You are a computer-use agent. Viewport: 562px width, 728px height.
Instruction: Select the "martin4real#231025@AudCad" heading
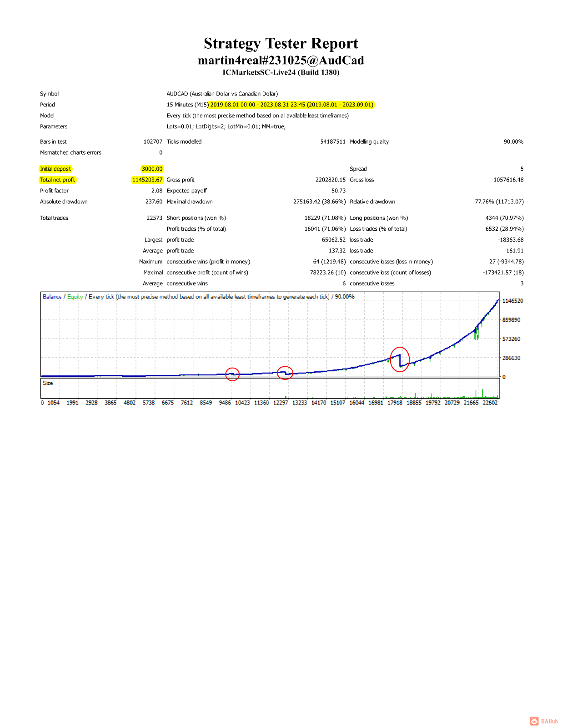[281, 61]
